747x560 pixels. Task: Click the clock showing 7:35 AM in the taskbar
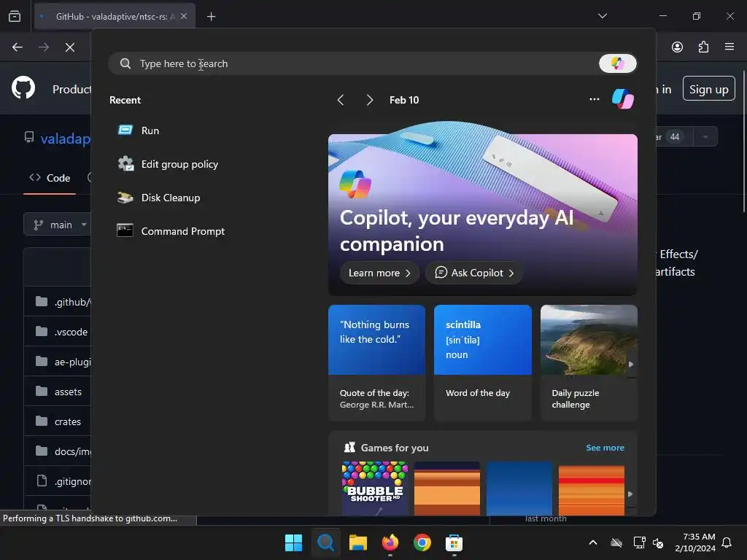point(695,542)
